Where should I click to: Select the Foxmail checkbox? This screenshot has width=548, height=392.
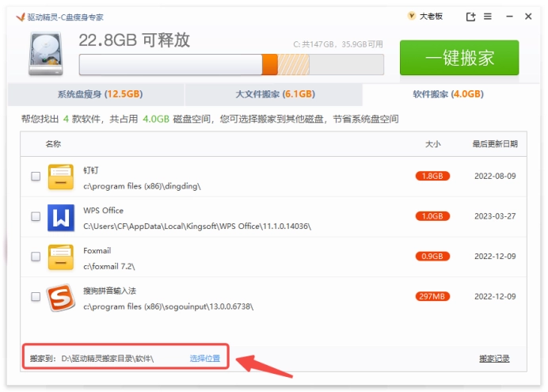[x=36, y=257]
